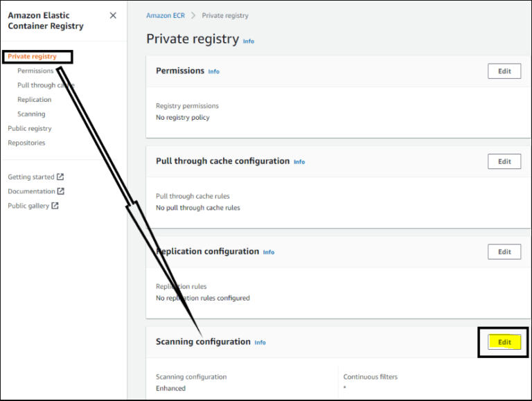Open Public gallery external link icon

click(55, 206)
